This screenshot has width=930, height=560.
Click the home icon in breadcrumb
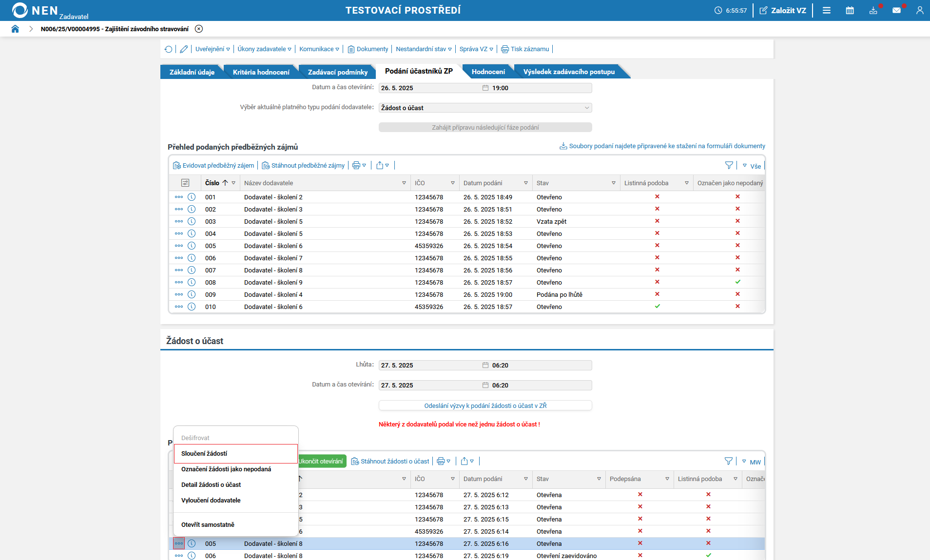pyautogui.click(x=15, y=29)
